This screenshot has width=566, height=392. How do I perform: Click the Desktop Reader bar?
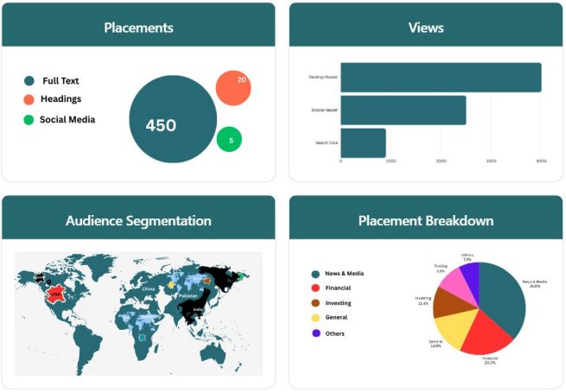coord(441,77)
